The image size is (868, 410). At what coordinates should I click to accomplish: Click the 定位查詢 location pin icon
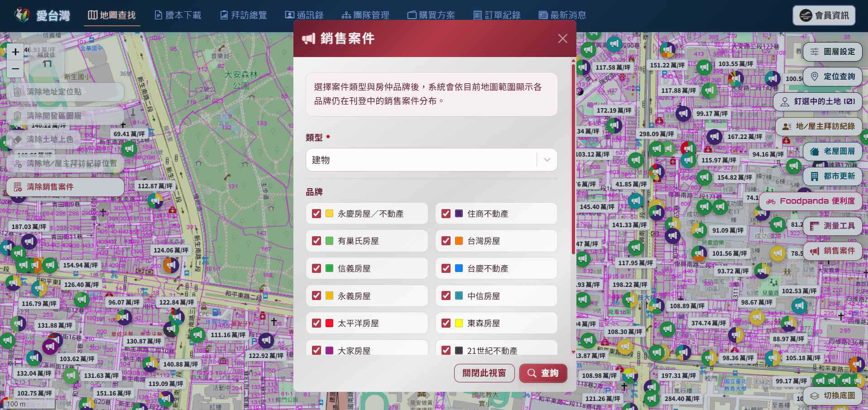tap(815, 76)
